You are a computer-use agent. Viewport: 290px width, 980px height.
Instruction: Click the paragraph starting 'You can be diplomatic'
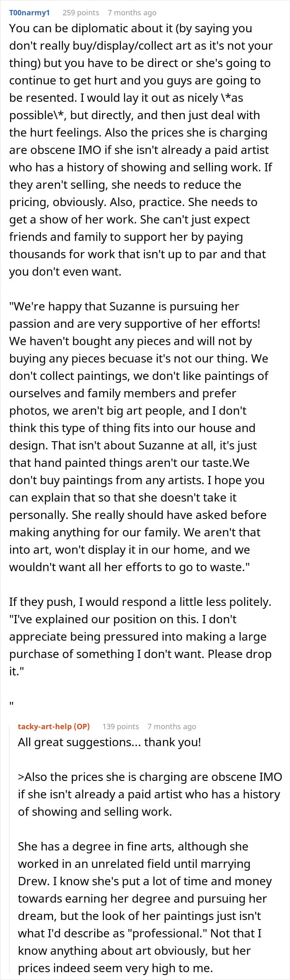[141, 150]
